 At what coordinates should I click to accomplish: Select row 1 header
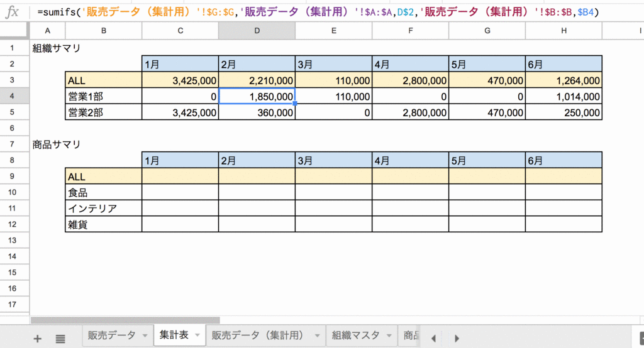[13, 48]
